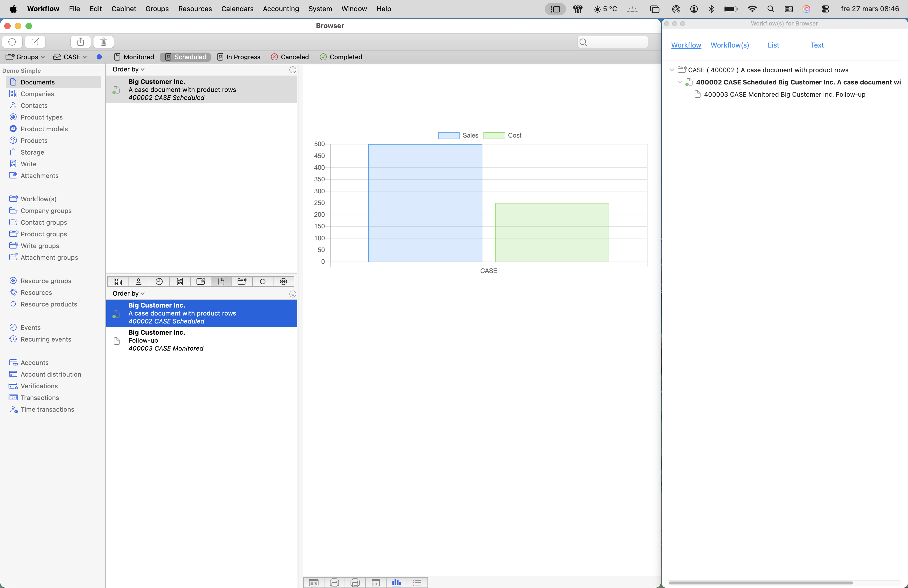908x588 pixels.
Task: Toggle the Monitored status filter
Action: (x=134, y=57)
